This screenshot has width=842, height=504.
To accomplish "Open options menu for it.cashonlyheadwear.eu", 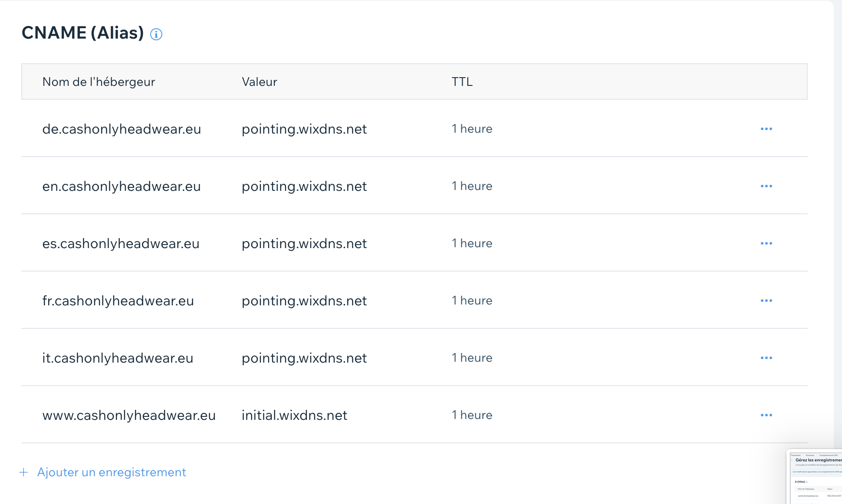I will pos(766,358).
